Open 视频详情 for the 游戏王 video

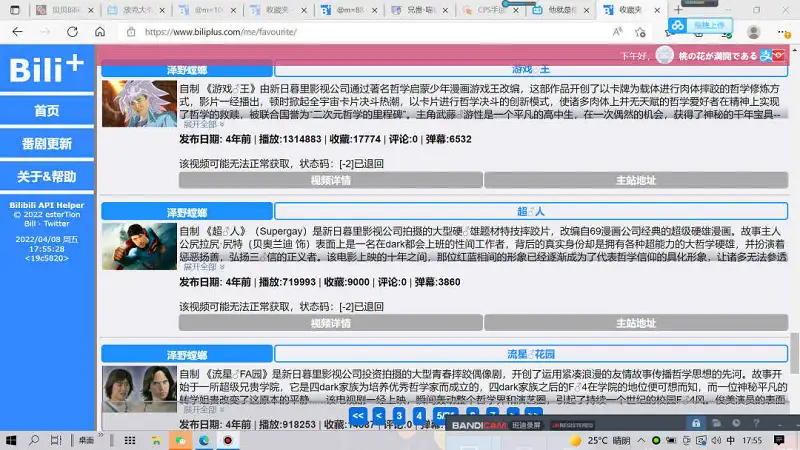coord(331,180)
